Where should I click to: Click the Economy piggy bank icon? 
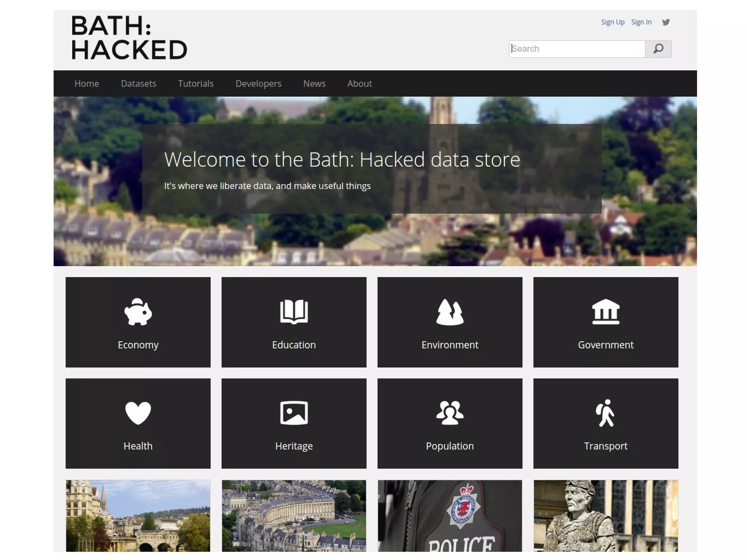pos(138,312)
